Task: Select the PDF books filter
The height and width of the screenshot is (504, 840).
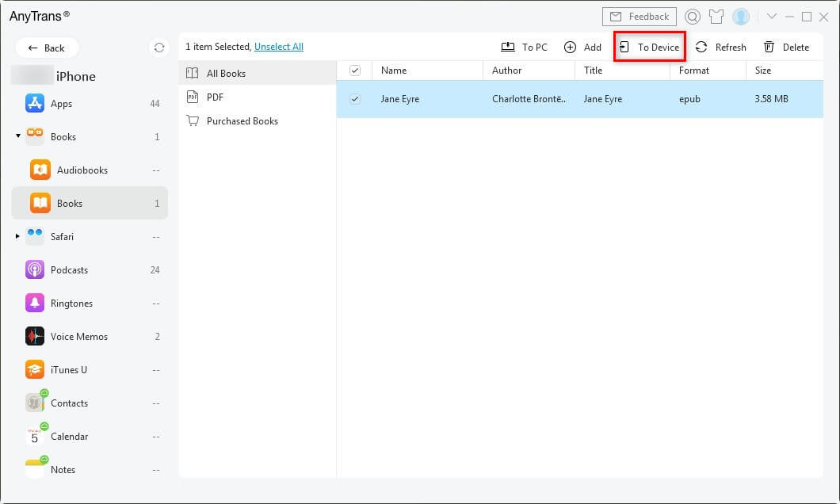Action: pyautogui.click(x=215, y=97)
